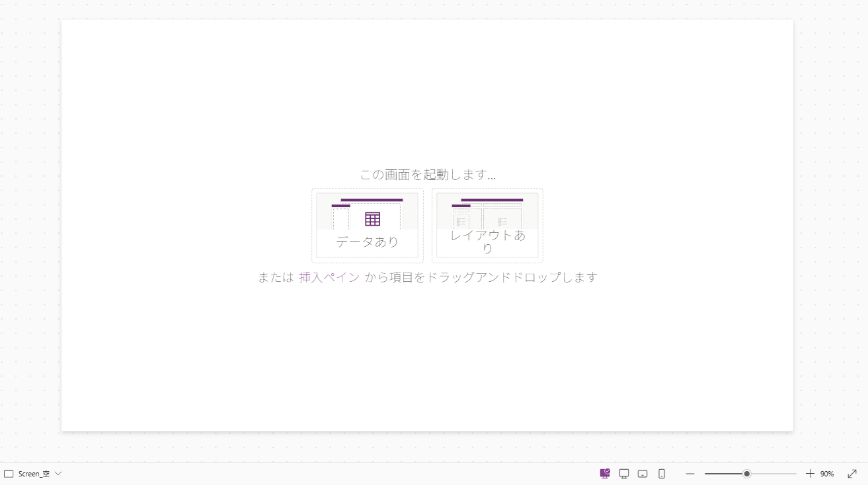Screen dimensions: 868x485
Task: Switch canvas preview to tablet view
Action: [x=642, y=474]
